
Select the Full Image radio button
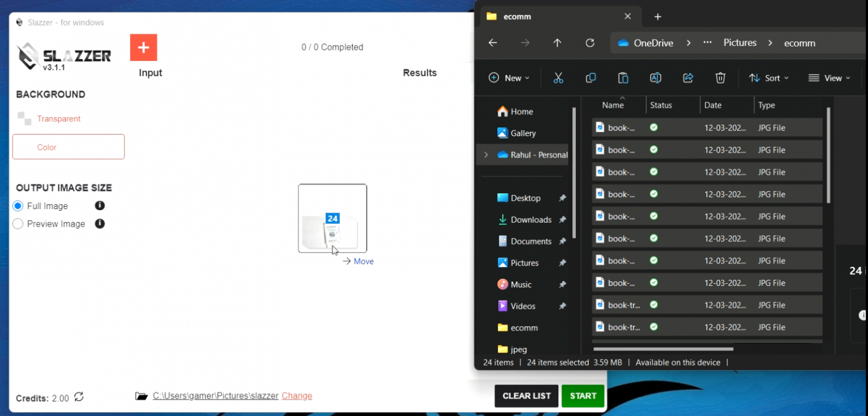18,206
